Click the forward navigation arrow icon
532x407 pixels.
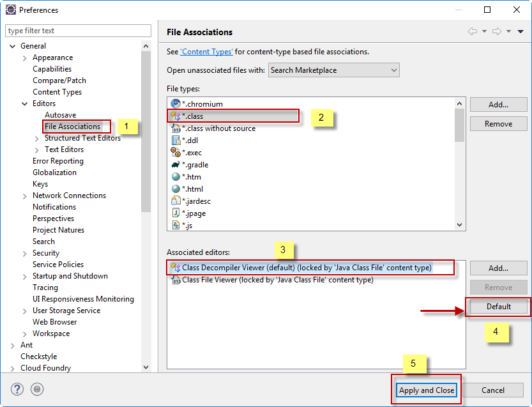tap(497, 31)
